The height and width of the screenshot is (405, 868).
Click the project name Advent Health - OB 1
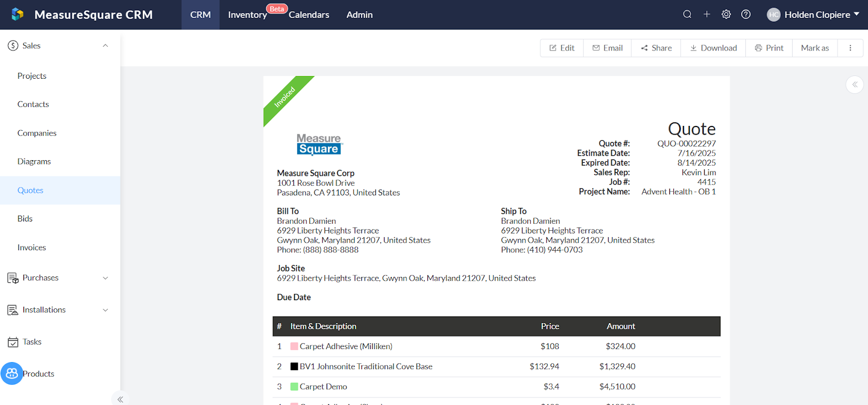tap(679, 192)
